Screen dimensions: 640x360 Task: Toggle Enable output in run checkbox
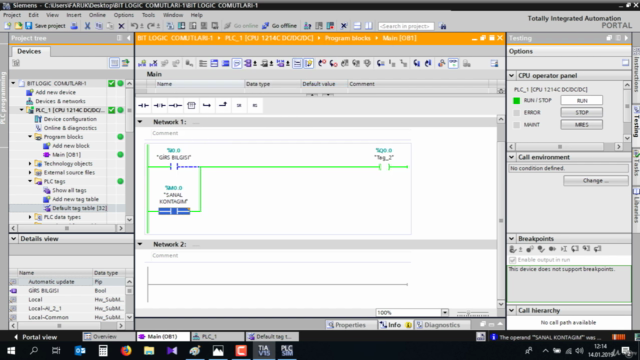click(512, 260)
